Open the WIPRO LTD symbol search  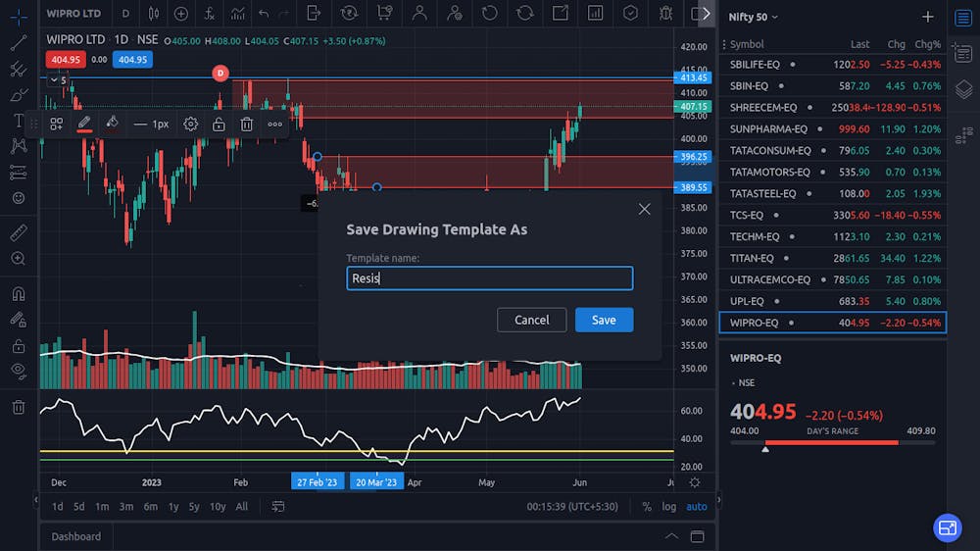click(x=73, y=13)
